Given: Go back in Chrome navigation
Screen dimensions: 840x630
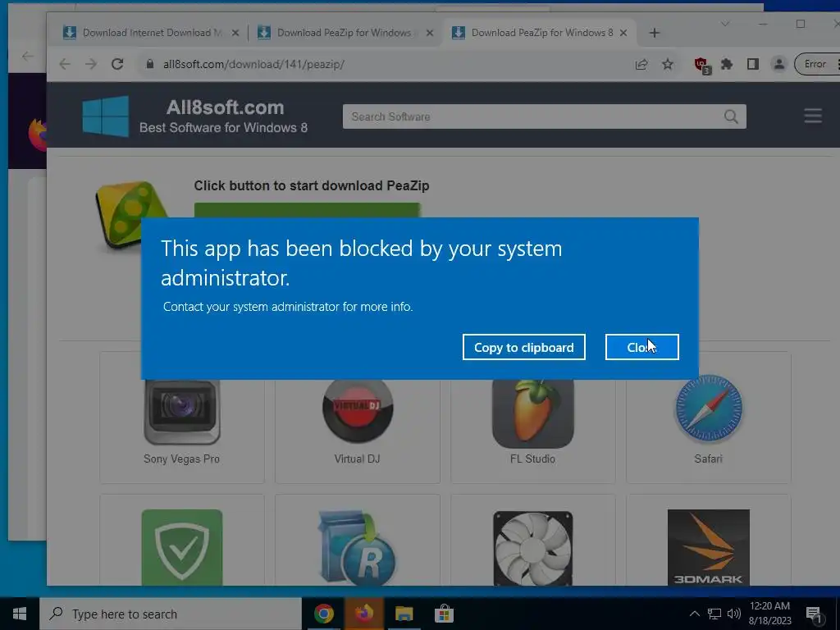Looking at the screenshot, I should pos(65,64).
